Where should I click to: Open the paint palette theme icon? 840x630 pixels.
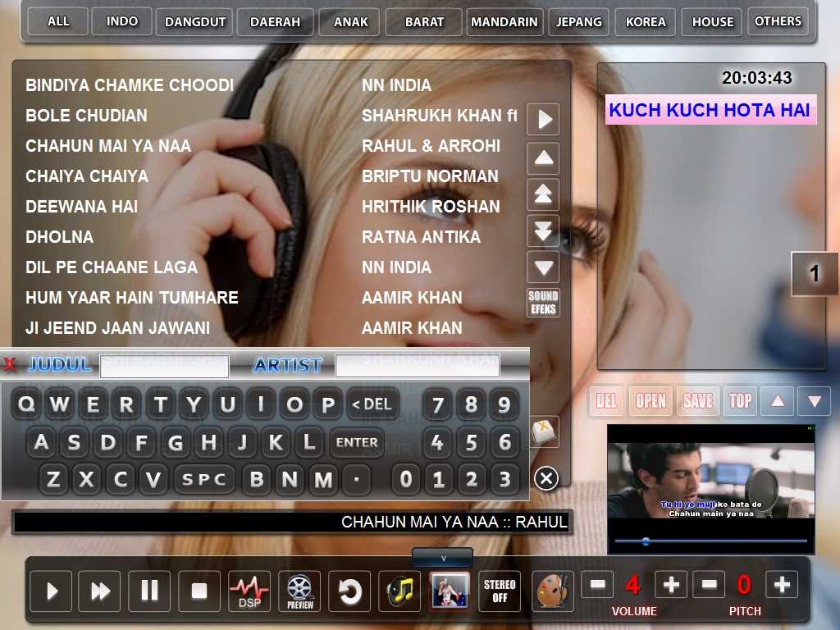tap(552, 591)
